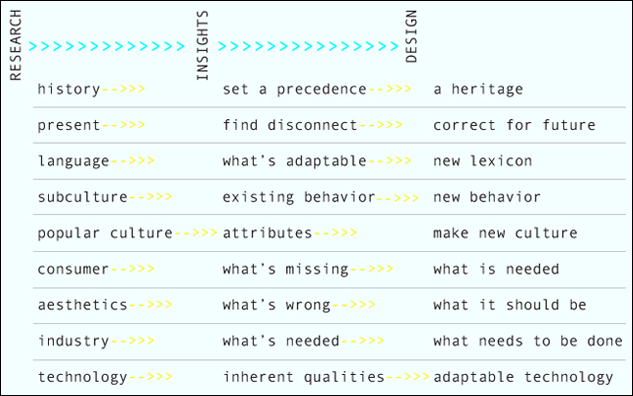Click the subculture research item
Screen dimensions: 633x396
click(x=83, y=197)
